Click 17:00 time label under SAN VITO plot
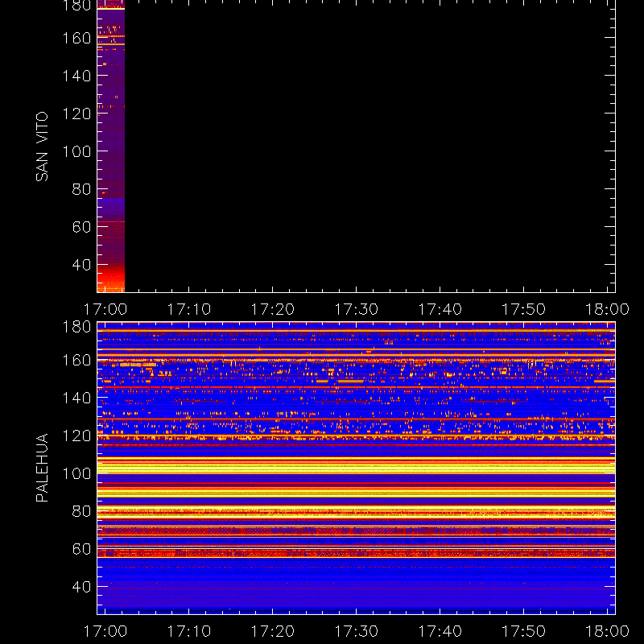The height and width of the screenshot is (644, 644). coord(105,309)
